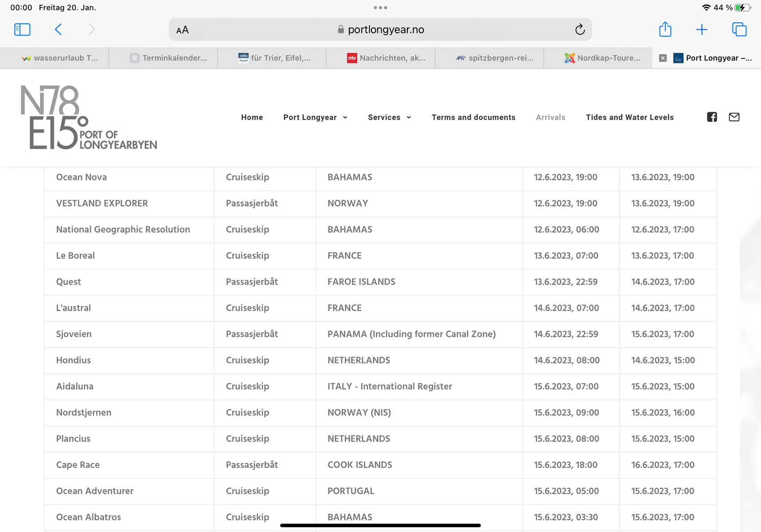Select the Arrivals menu item

(550, 117)
